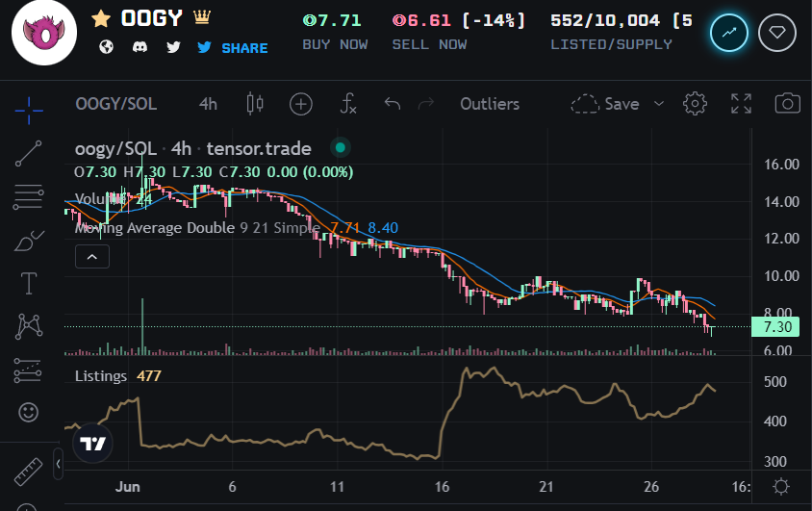Open the OOGY Twitter profile icon
Image resolution: width=812 pixels, height=511 pixels.
coord(173,47)
